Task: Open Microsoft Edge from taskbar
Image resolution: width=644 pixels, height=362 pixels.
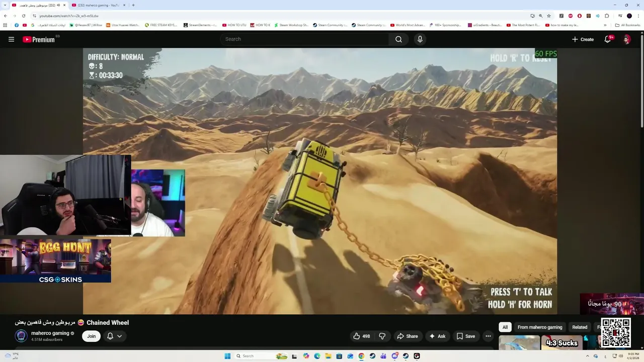Action: pyautogui.click(x=317, y=356)
